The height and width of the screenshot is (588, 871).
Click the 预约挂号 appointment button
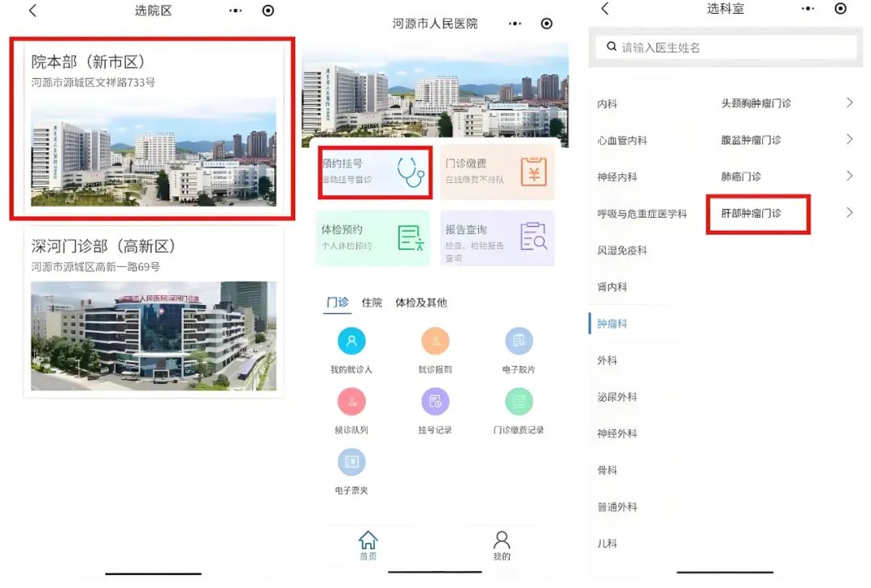(375, 171)
